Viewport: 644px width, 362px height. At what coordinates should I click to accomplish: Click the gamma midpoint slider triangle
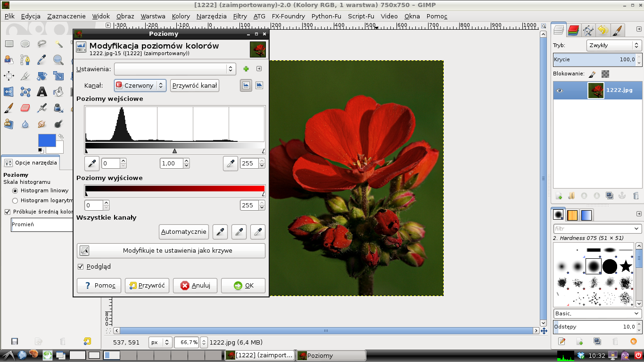(x=175, y=151)
